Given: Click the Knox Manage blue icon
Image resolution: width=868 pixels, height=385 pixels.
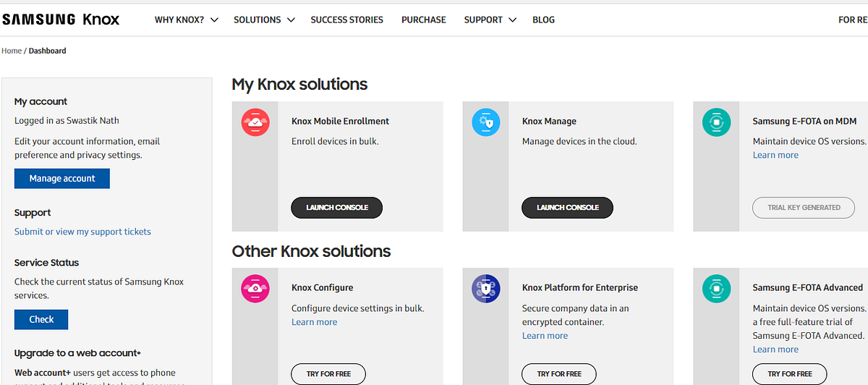Looking at the screenshot, I should point(486,122).
